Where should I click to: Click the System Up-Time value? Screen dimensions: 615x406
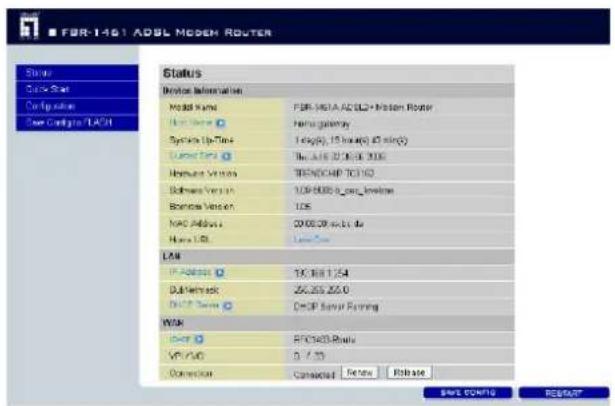[x=351, y=140]
